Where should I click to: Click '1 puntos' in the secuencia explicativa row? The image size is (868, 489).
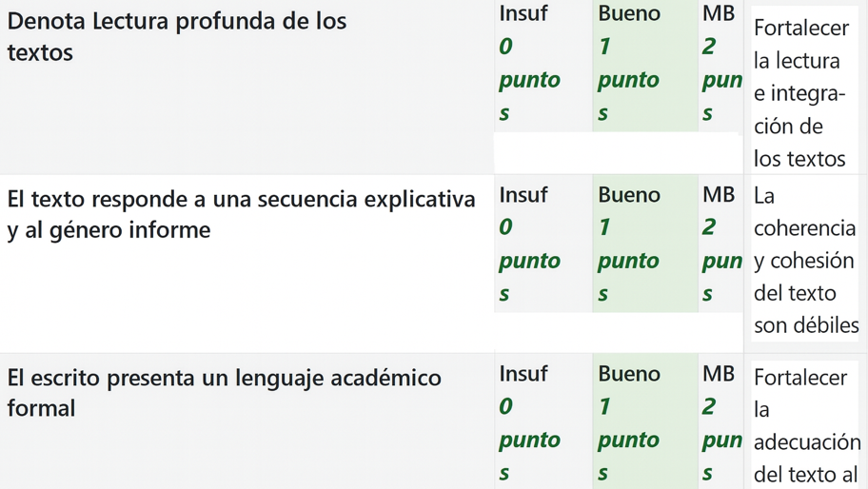628,261
